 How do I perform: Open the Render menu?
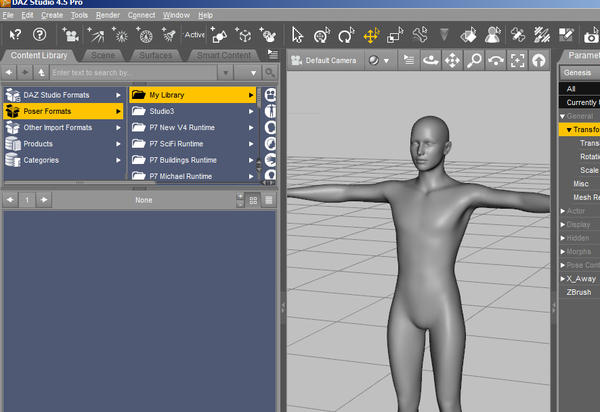coord(107,16)
